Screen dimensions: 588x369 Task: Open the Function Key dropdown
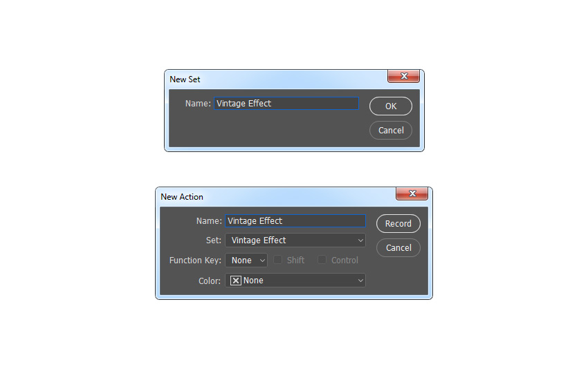[246, 261]
